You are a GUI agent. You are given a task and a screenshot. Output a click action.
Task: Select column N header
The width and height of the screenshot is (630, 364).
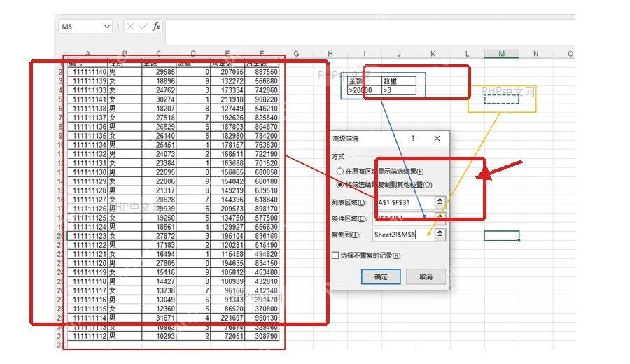536,54
